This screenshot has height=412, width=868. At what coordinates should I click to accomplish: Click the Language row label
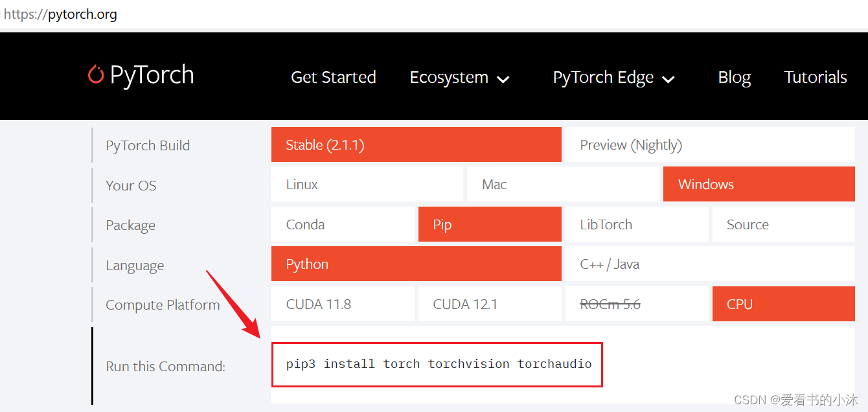point(135,266)
